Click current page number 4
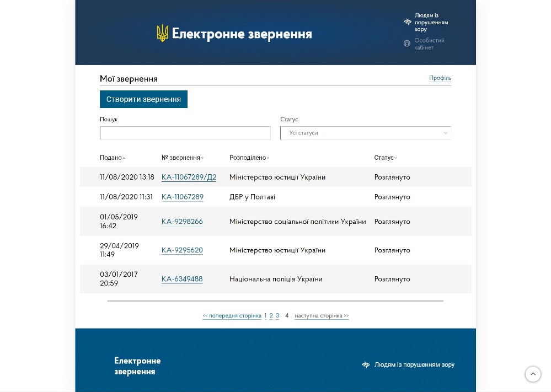 pos(287,316)
